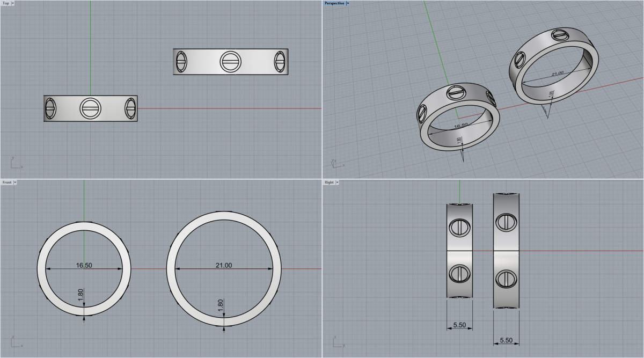Expand the Right viewport menu arrow
This screenshot has height=358, width=644.
[x=337, y=182]
